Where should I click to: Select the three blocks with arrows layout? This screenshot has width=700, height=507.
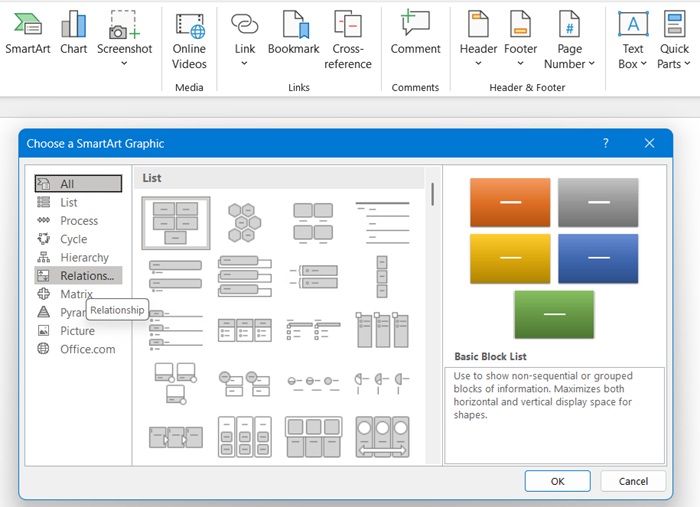coord(175,437)
